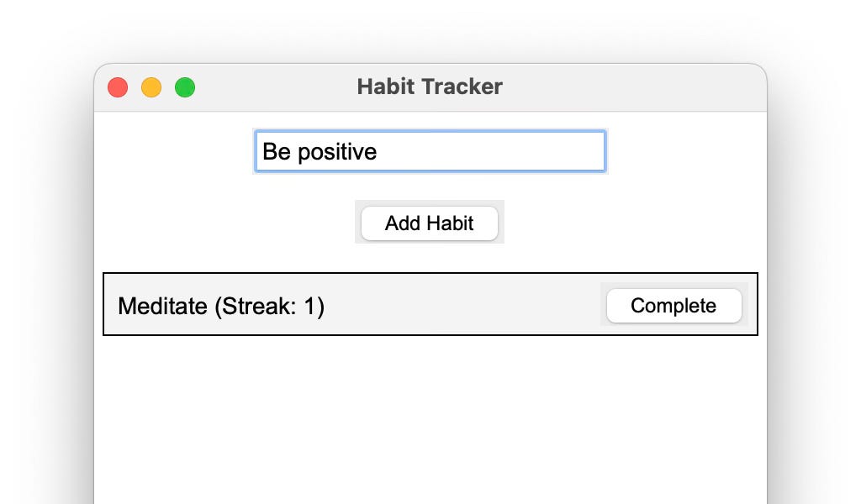Click the Complete button on the right
The width and height of the screenshot is (861, 504).
click(x=673, y=306)
